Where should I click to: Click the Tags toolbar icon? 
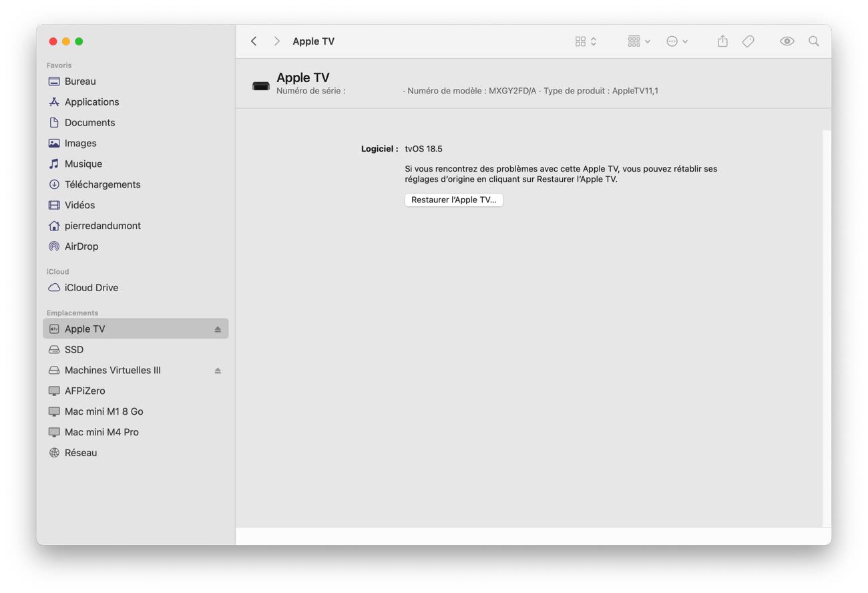click(748, 41)
